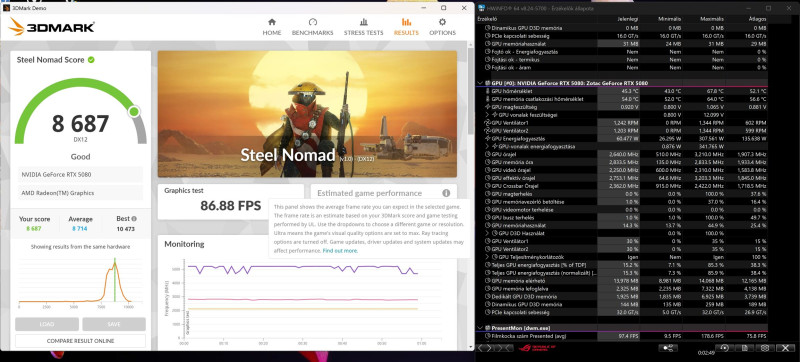Collapse the PresentMon [dwm.exe] group
Image resolution: width=800 pixels, height=362 pixels.
tap(480, 328)
